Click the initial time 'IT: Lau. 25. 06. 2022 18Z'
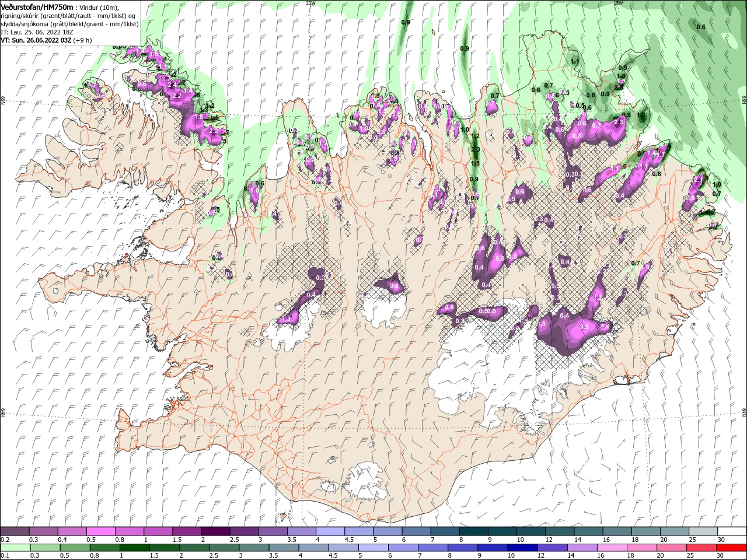Image resolution: width=747 pixels, height=560 pixels. (37, 33)
